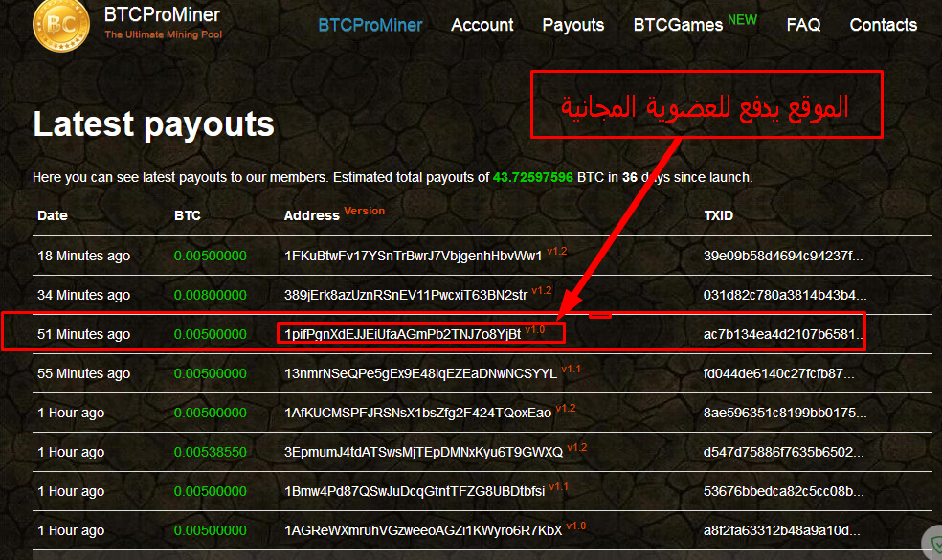Open address 1AfKUCMSPFJRSNsX1bsZfg2F424TQoxEao
The image size is (942, 560).
click(417, 413)
